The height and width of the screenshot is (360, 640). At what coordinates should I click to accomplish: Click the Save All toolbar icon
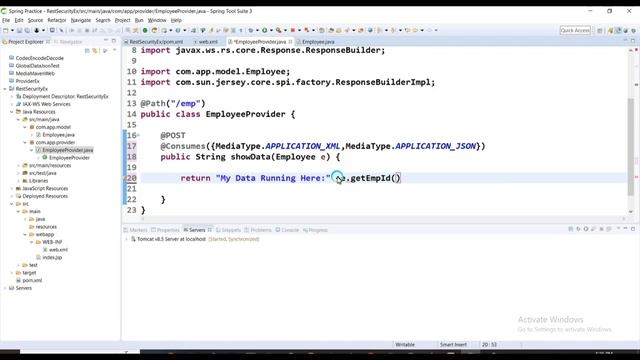point(27,30)
